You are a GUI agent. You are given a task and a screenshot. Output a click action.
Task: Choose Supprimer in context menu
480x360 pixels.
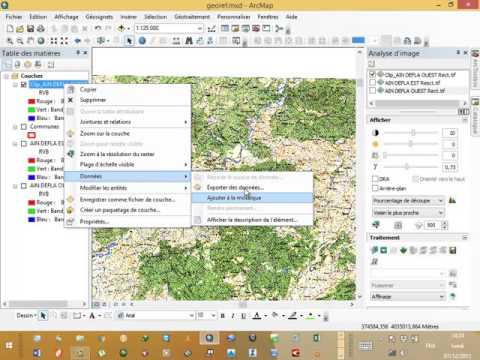(127, 100)
